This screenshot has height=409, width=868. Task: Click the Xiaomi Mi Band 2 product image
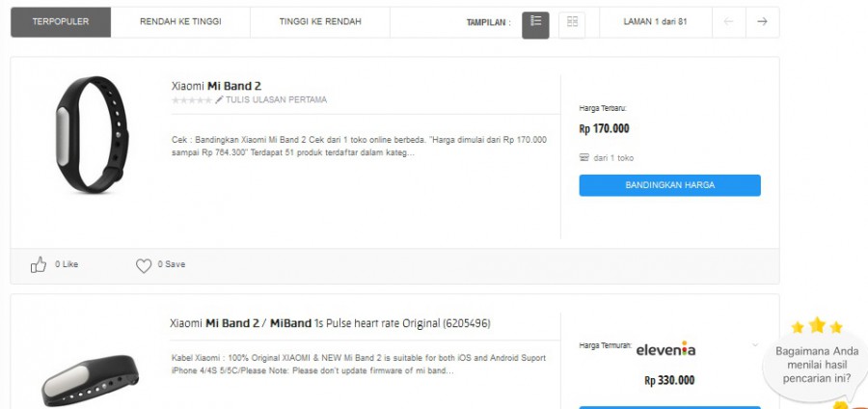pos(92,134)
